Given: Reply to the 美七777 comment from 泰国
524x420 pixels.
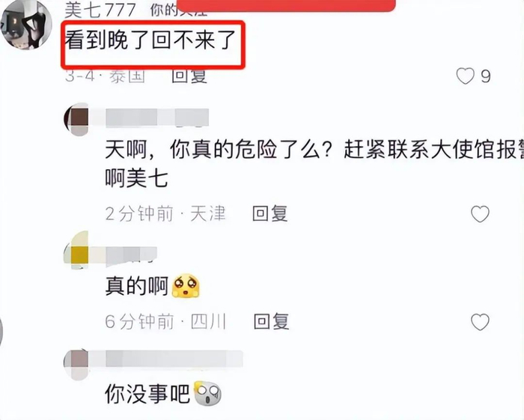Looking at the screenshot, I should [x=189, y=76].
